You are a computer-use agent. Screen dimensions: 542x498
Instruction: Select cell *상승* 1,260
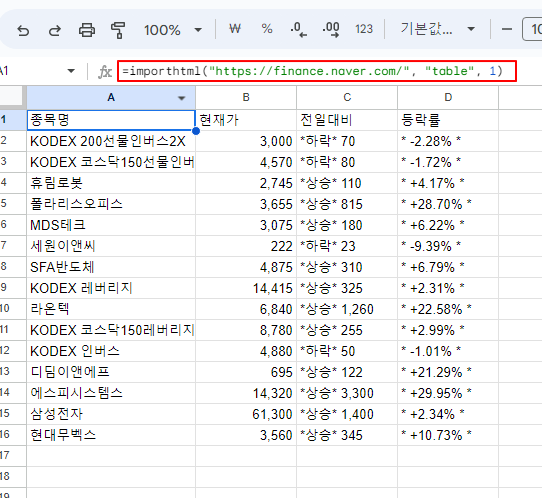347,309
